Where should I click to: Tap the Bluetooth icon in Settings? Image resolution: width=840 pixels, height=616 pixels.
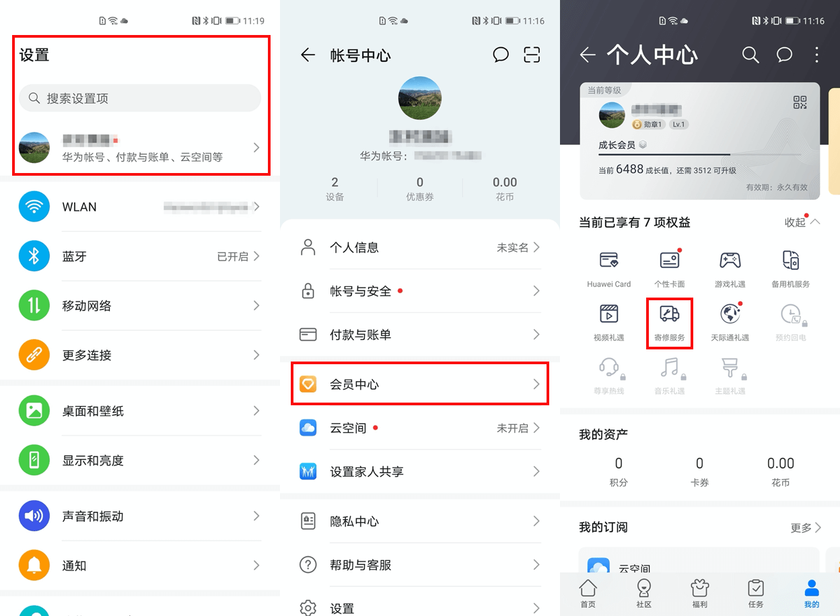(34, 256)
